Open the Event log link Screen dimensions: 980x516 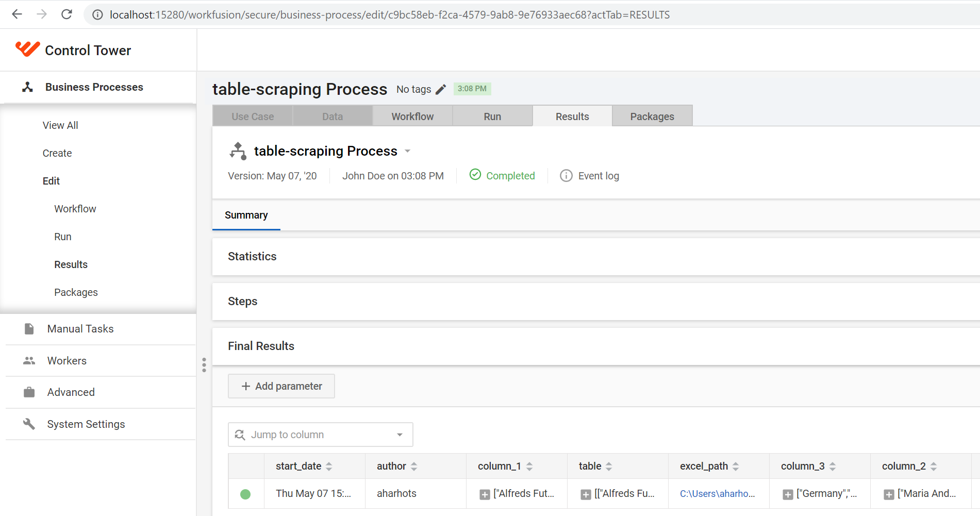click(x=599, y=176)
